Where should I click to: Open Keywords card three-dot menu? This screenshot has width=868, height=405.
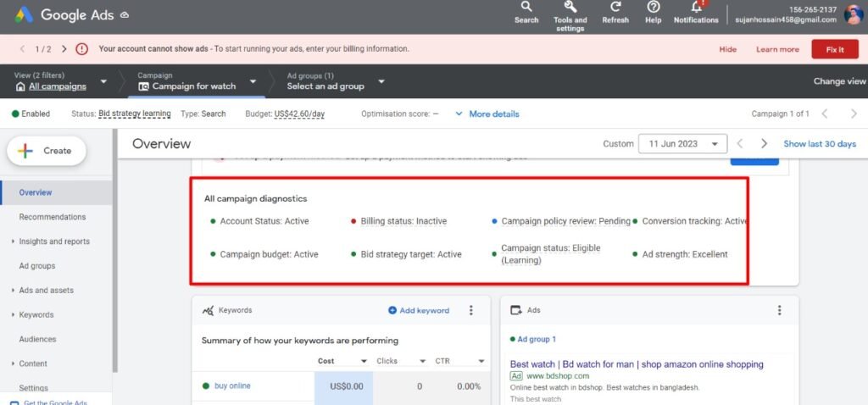click(471, 311)
